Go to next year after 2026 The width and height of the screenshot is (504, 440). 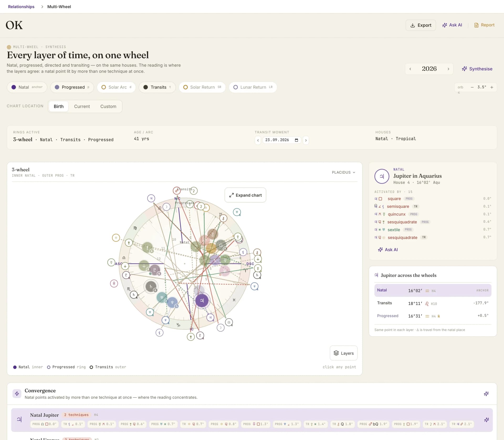(x=448, y=69)
